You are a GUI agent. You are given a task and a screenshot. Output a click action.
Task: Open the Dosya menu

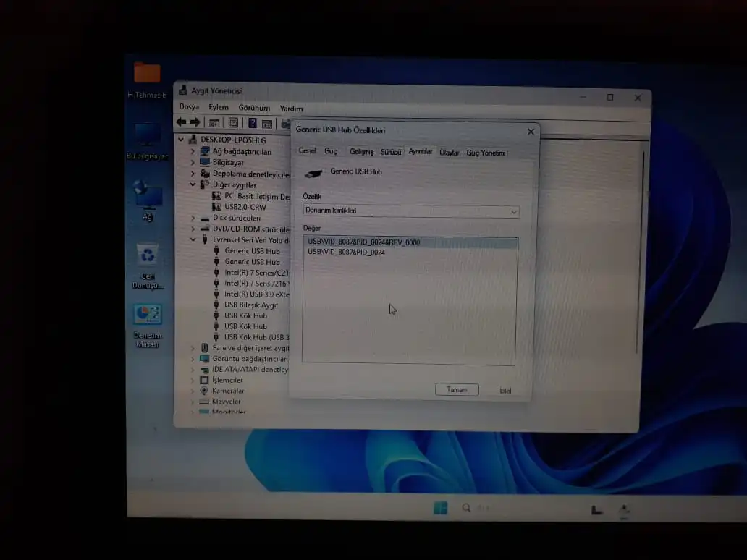[x=189, y=106]
